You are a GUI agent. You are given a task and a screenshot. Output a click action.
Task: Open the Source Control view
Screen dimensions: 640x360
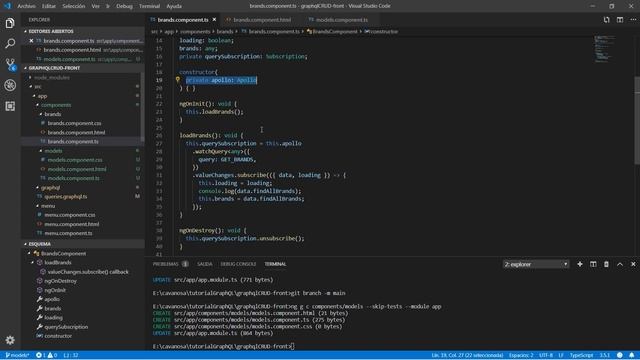(10, 64)
